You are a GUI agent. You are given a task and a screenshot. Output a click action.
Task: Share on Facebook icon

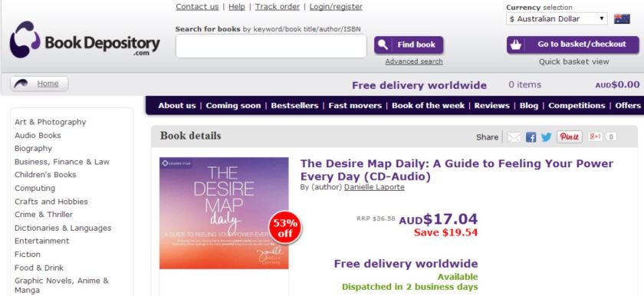[x=531, y=137]
